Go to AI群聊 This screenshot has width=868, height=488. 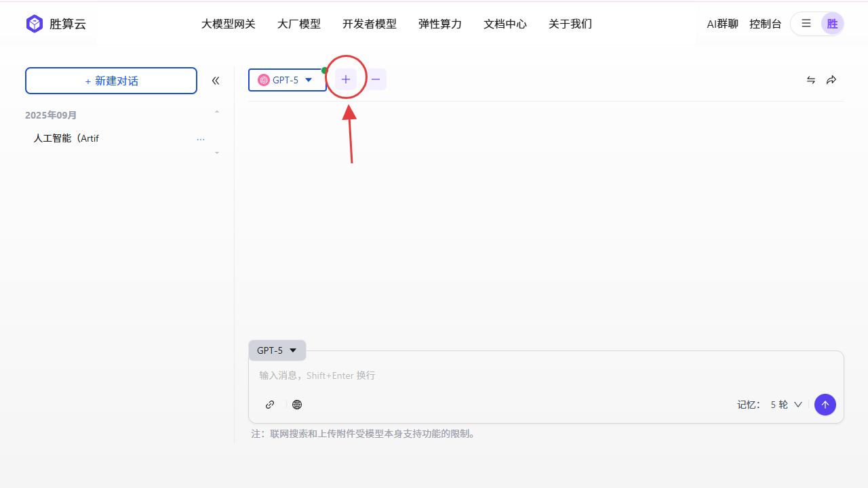[722, 24]
